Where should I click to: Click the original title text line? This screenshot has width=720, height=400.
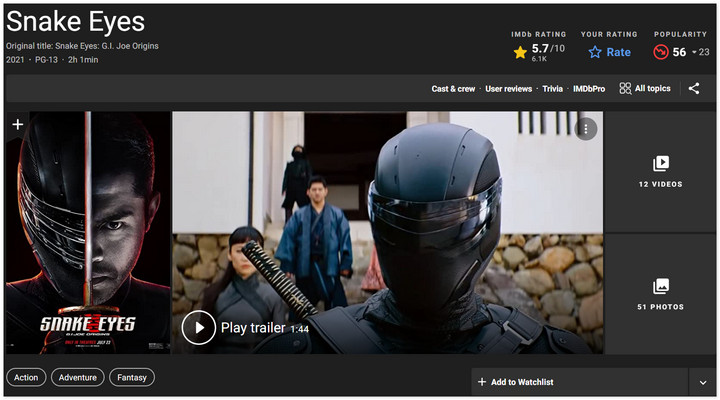82,46
